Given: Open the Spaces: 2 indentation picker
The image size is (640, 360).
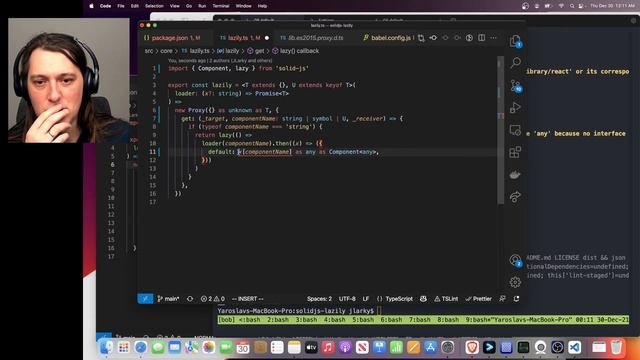Looking at the screenshot, I should tap(319, 299).
